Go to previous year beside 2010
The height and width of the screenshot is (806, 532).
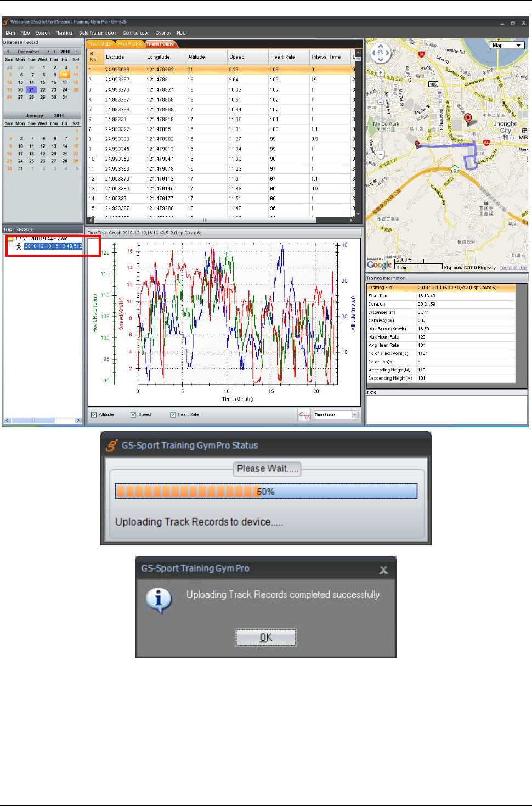click(x=54, y=52)
